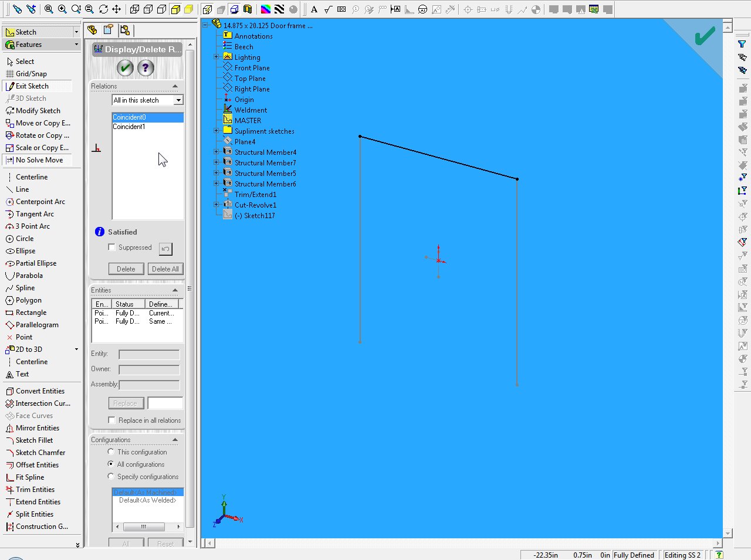Open help with the question mark button
Screen dimensions: 751x560
click(x=146, y=68)
